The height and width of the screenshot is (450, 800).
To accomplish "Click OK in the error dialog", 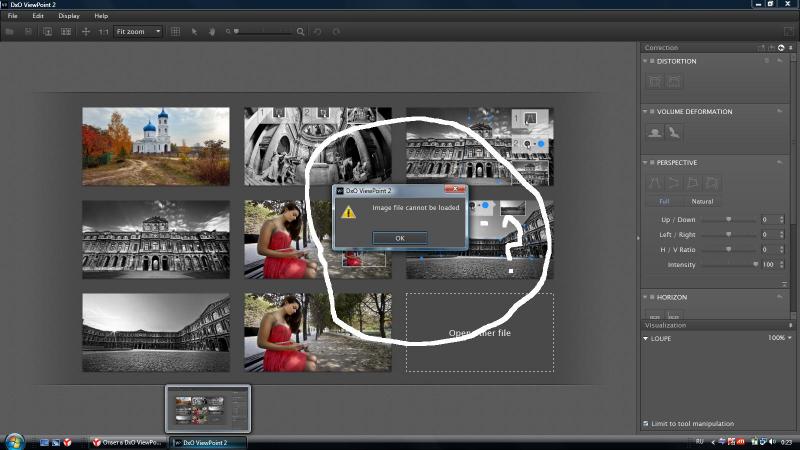I will click(x=400, y=238).
